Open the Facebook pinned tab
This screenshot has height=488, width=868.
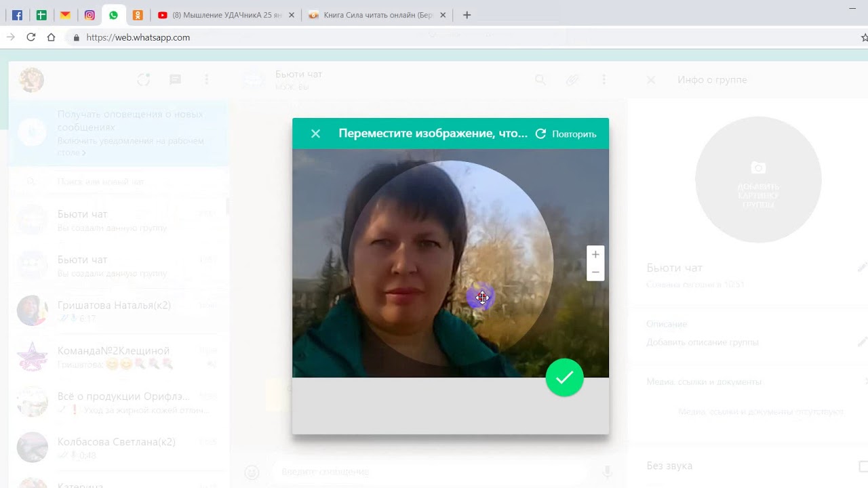pyautogui.click(x=17, y=15)
